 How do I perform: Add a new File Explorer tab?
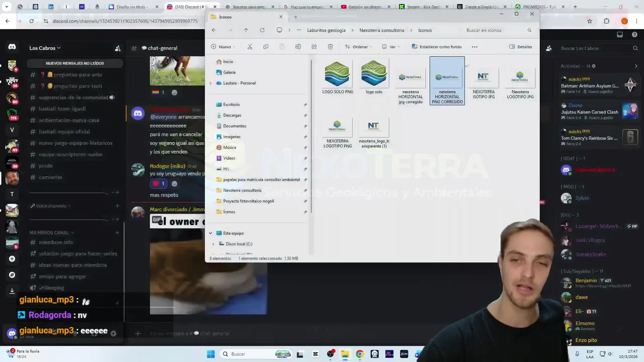point(295,17)
